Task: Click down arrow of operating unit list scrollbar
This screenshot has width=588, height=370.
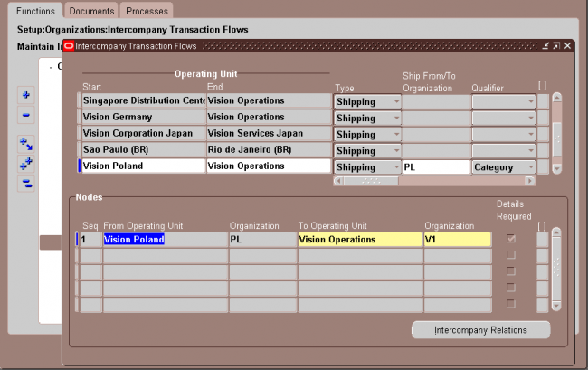Action: (557, 168)
